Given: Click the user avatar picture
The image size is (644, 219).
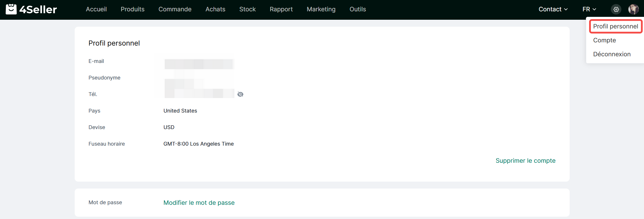Looking at the screenshot, I should pyautogui.click(x=633, y=9).
